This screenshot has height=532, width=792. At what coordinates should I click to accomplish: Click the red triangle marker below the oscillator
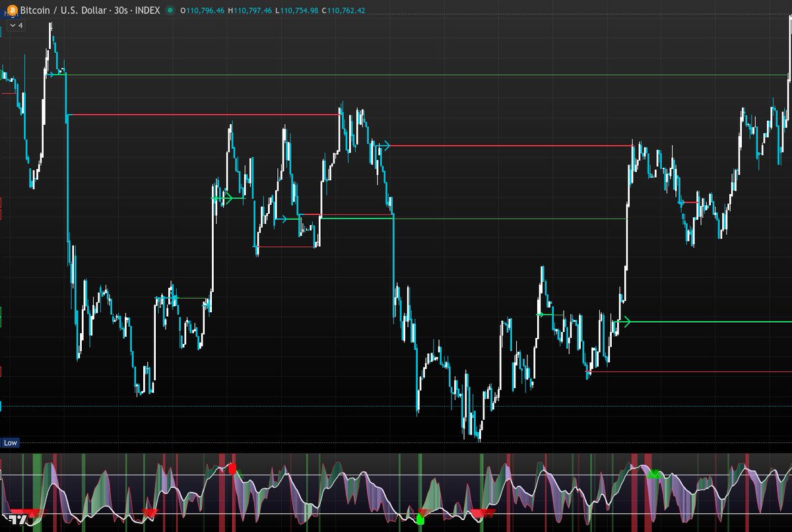[x=150, y=511]
